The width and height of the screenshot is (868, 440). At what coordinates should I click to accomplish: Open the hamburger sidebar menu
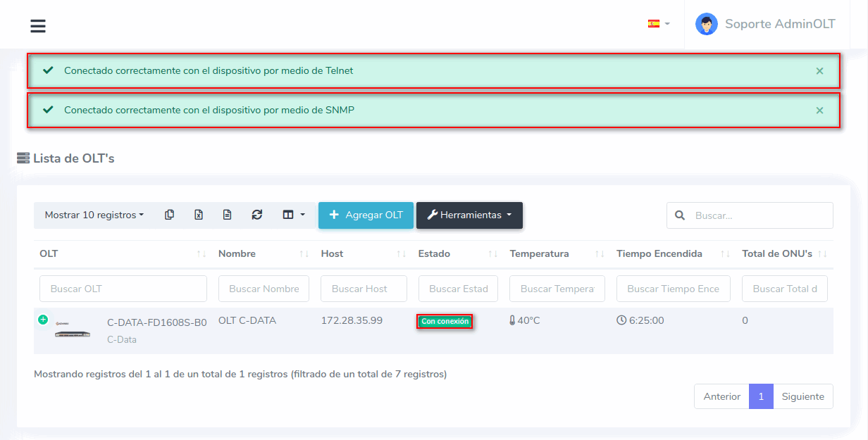[x=38, y=26]
